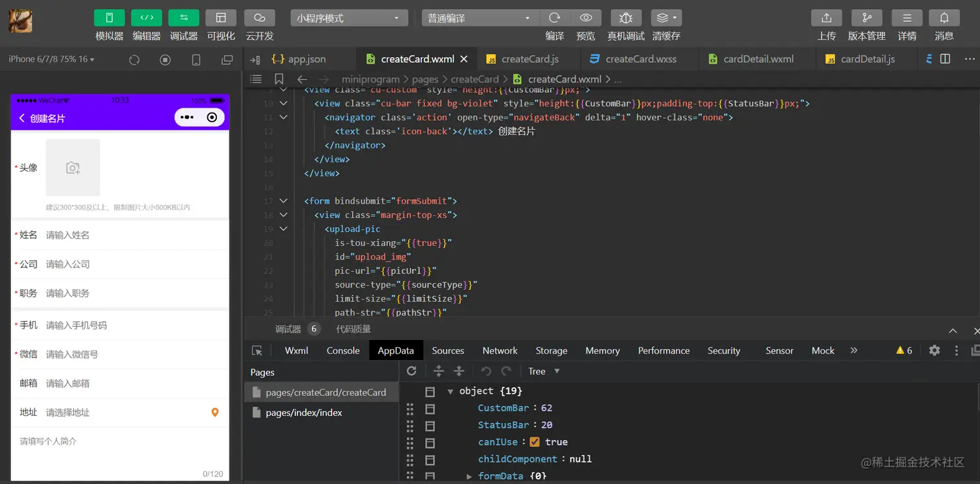Click the element inspector selector icon
Screen dimensions: 980x484
click(257, 350)
